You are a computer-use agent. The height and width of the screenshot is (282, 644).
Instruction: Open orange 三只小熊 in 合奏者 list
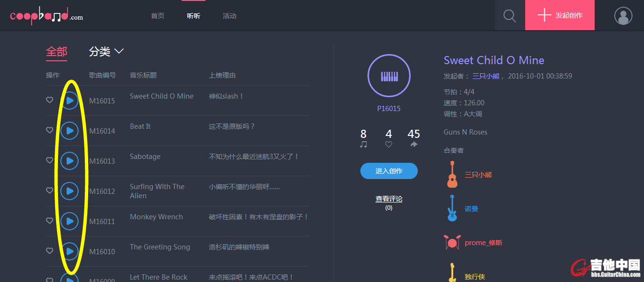click(478, 175)
